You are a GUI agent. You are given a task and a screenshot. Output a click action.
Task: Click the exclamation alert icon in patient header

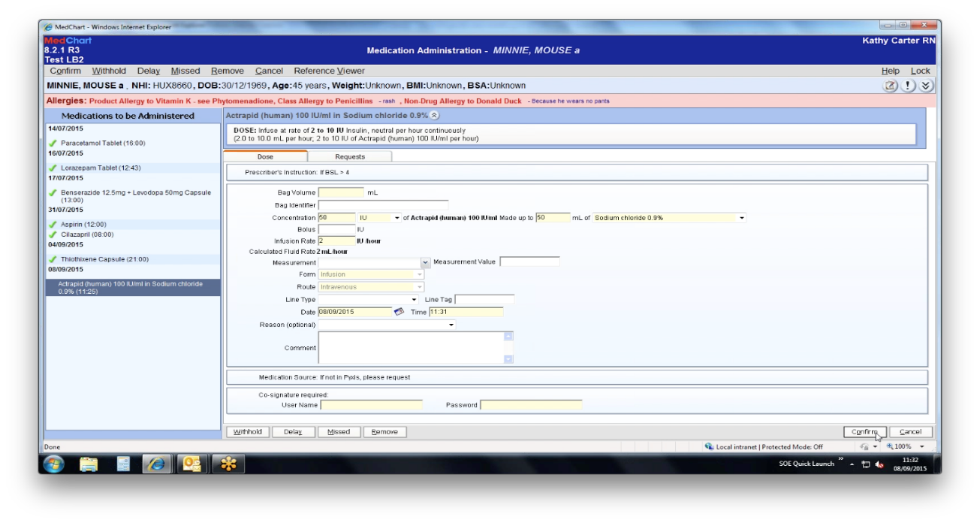click(x=907, y=85)
